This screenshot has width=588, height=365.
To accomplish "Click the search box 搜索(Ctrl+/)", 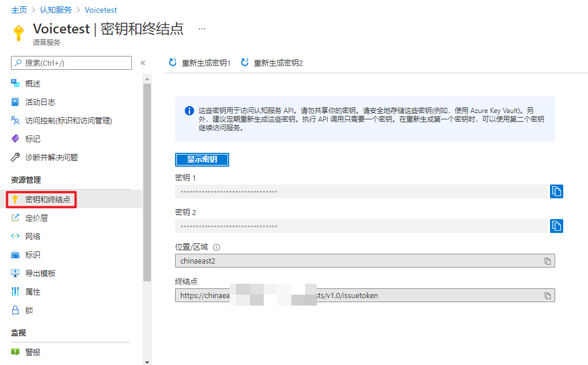I will point(71,63).
